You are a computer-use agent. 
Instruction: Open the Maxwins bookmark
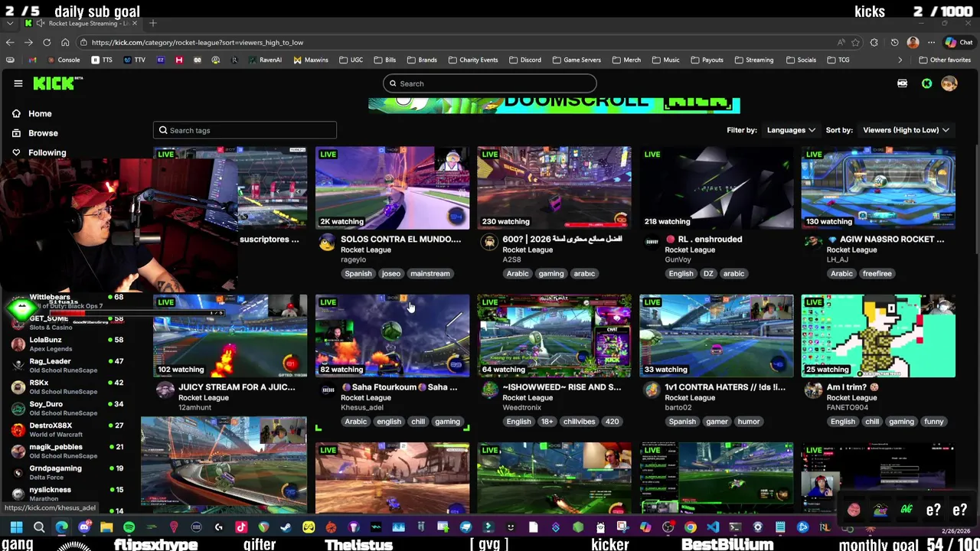coord(311,60)
